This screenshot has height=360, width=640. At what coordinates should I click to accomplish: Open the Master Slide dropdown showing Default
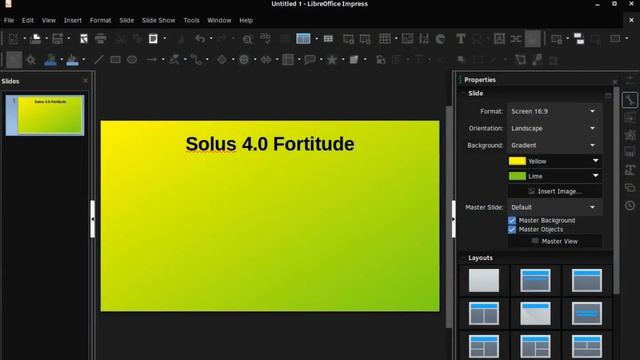pyautogui.click(x=554, y=207)
